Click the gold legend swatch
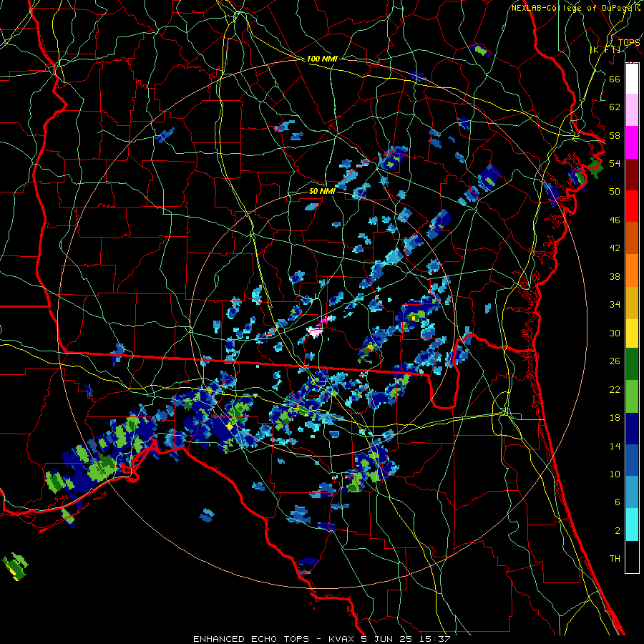 [632, 303]
